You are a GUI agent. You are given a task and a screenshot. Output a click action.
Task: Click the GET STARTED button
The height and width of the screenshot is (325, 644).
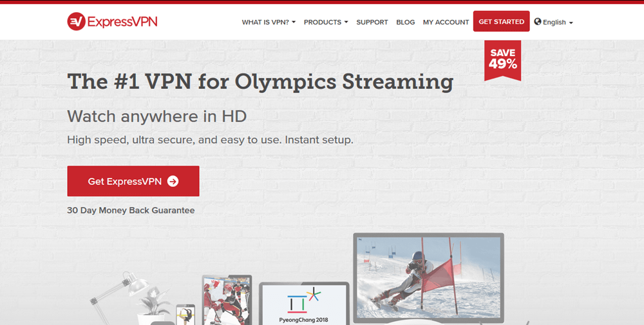502,21
